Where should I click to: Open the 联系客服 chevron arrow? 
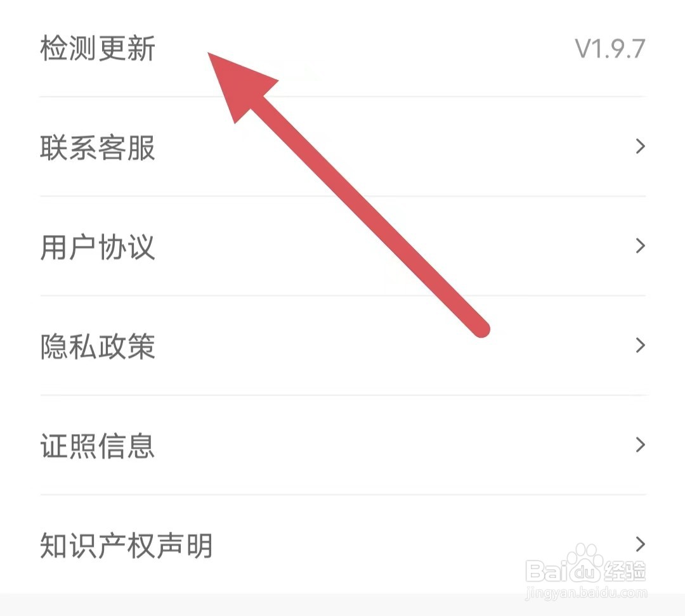coord(640,146)
